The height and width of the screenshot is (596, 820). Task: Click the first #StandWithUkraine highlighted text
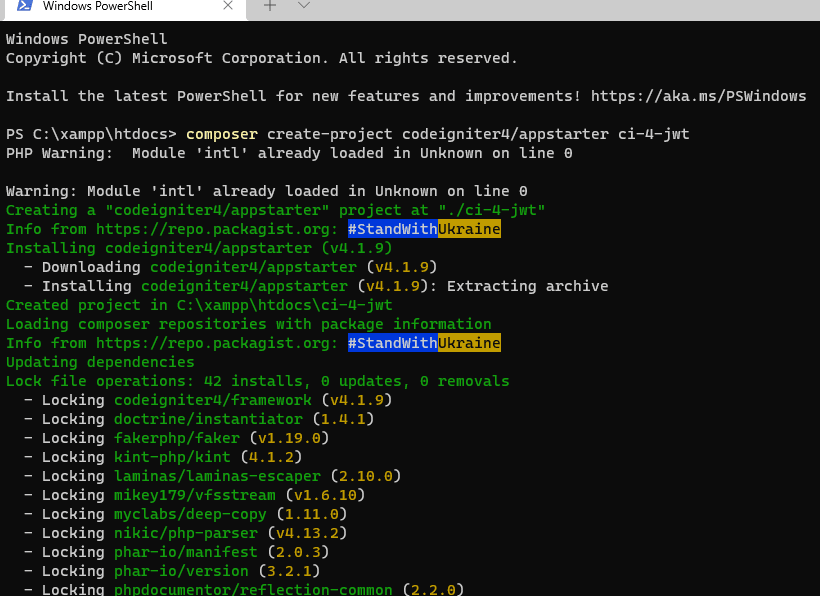(x=424, y=229)
